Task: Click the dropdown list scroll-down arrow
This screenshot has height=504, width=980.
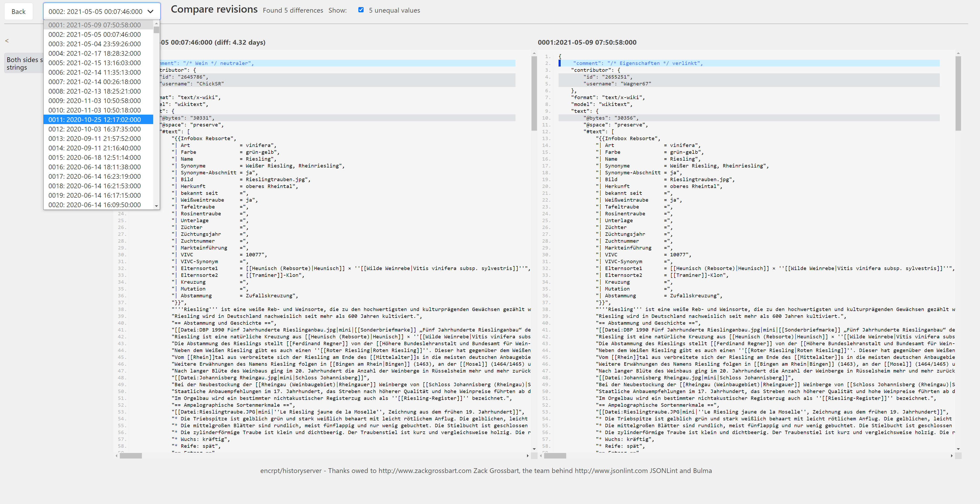Action: (156, 206)
